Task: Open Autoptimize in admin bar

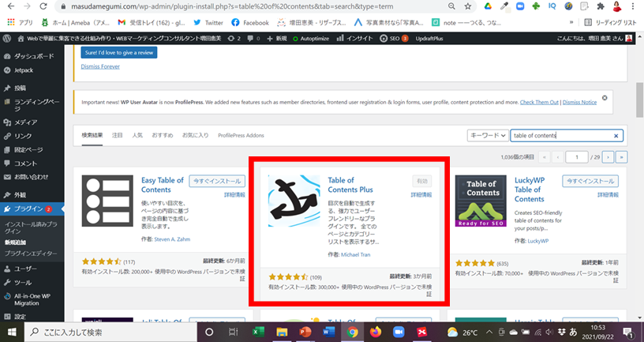Action: 311,38
